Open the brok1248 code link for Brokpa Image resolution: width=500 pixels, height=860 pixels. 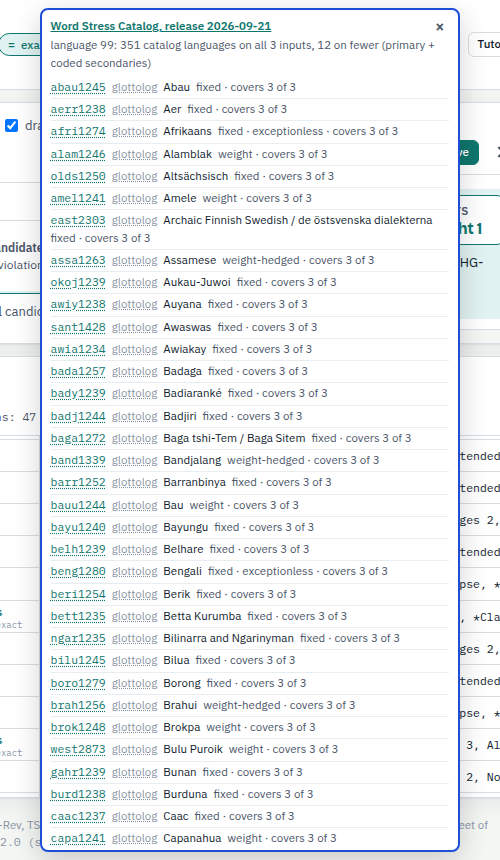(x=78, y=726)
